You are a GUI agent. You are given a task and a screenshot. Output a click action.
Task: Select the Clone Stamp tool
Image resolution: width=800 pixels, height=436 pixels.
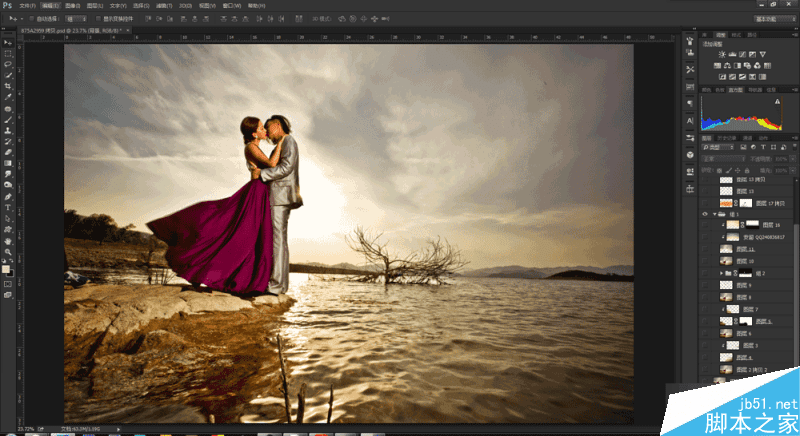(8, 131)
